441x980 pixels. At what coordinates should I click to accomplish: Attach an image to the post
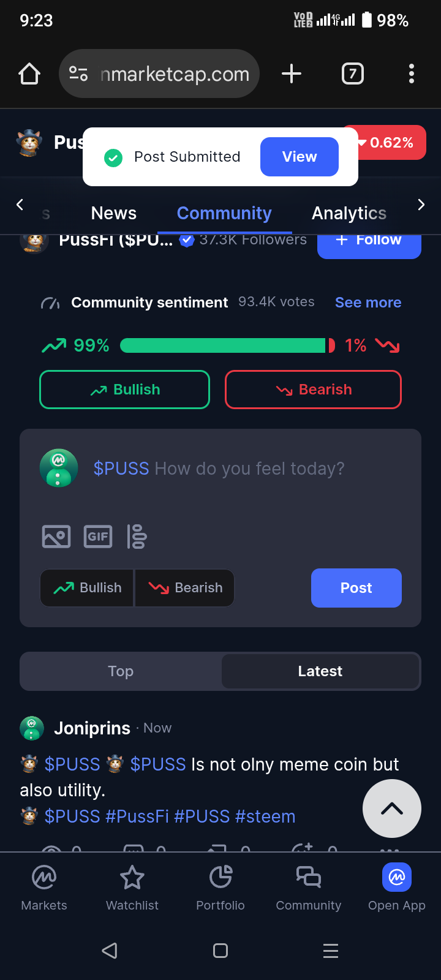tap(56, 537)
